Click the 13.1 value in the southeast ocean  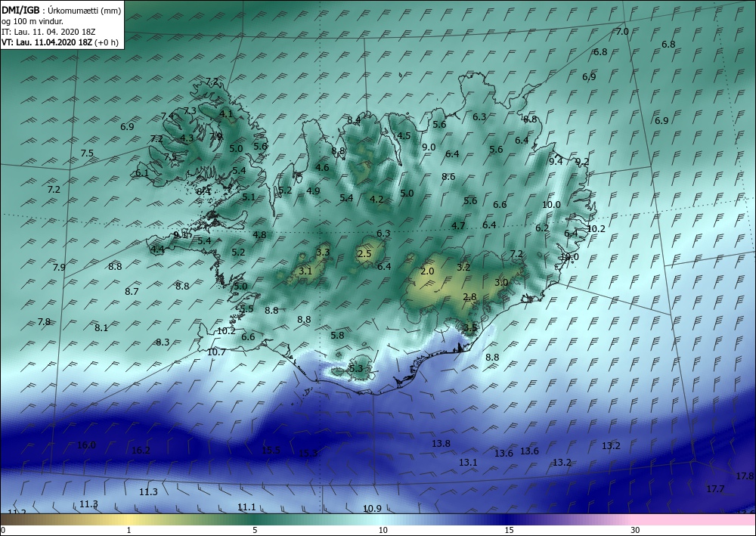468,462
